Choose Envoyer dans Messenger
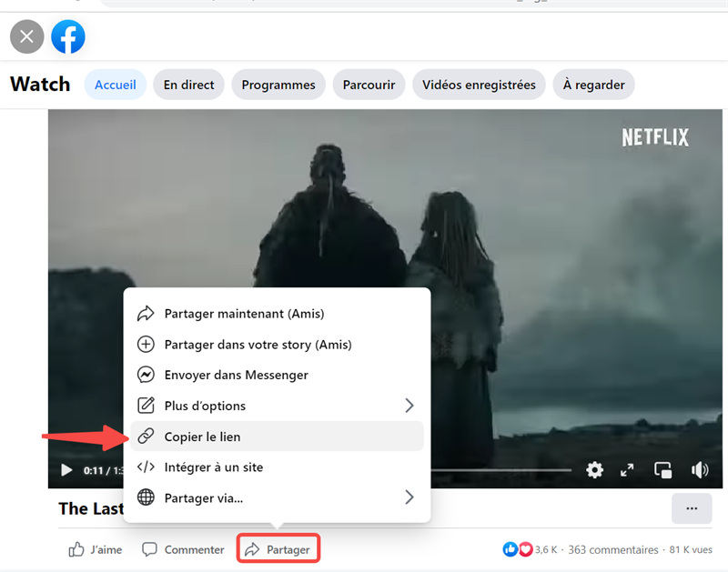The width and height of the screenshot is (728, 572). (x=278, y=375)
